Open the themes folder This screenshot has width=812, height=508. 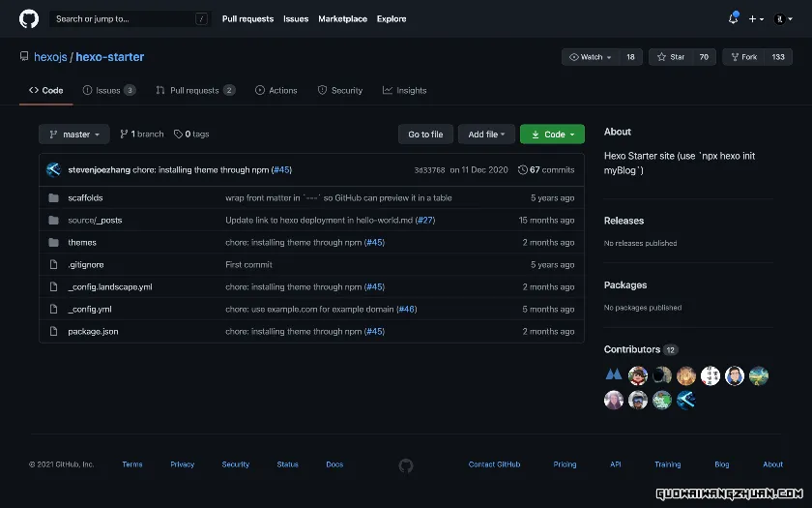pos(82,243)
